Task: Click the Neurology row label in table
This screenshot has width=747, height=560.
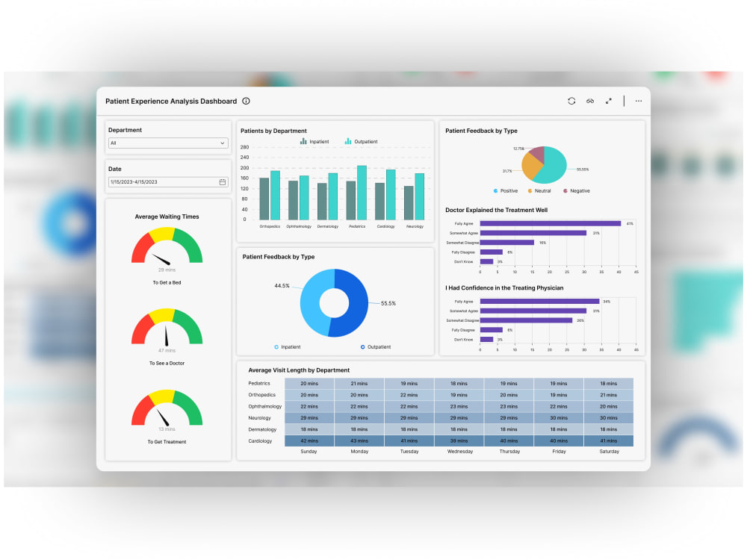Action: pos(259,418)
